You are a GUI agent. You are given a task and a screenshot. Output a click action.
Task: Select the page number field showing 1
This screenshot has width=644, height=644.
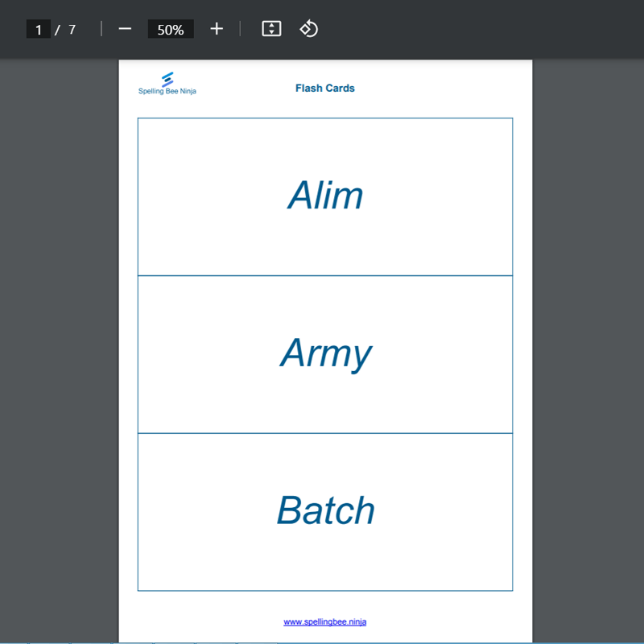(38, 29)
